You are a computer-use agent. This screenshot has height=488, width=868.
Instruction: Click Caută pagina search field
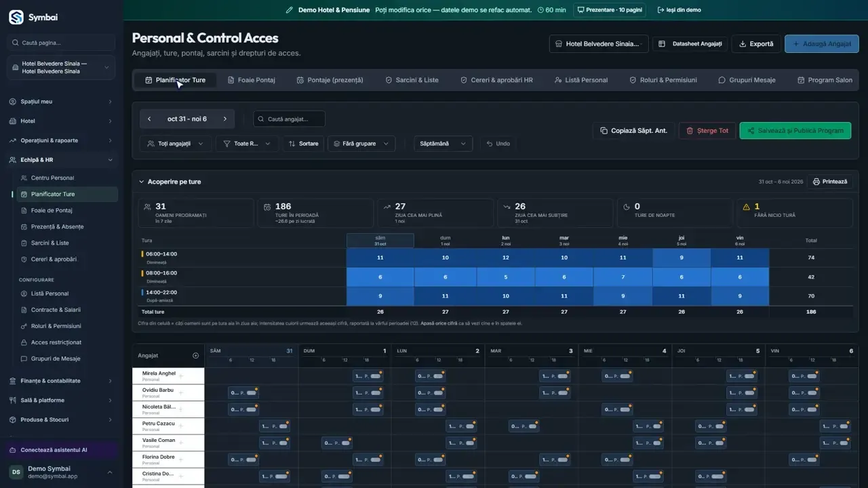point(61,43)
